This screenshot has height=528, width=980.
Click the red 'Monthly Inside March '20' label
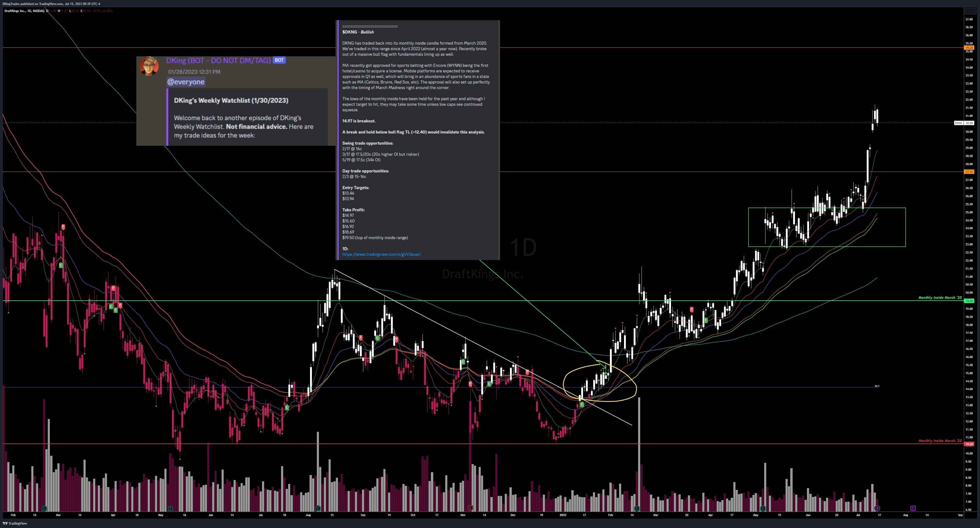pyautogui.click(x=940, y=441)
